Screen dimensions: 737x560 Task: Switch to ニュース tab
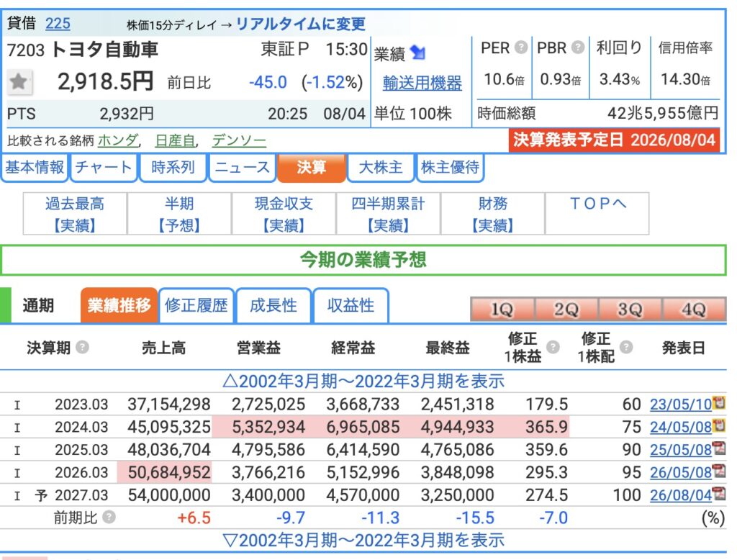coord(242,168)
